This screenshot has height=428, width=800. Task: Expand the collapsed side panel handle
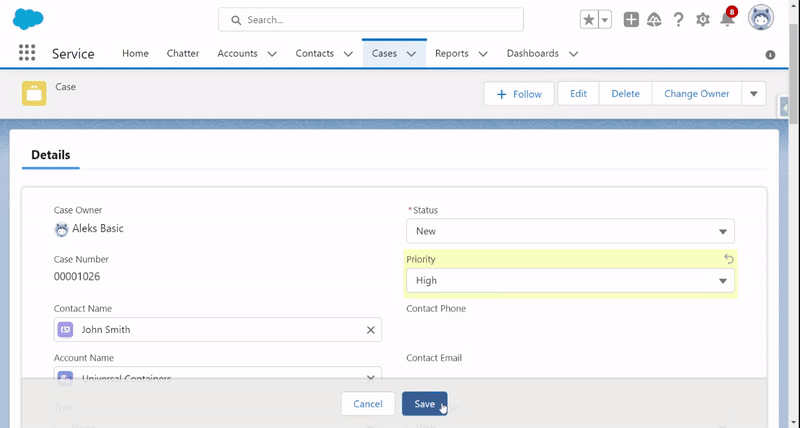tap(784, 108)
